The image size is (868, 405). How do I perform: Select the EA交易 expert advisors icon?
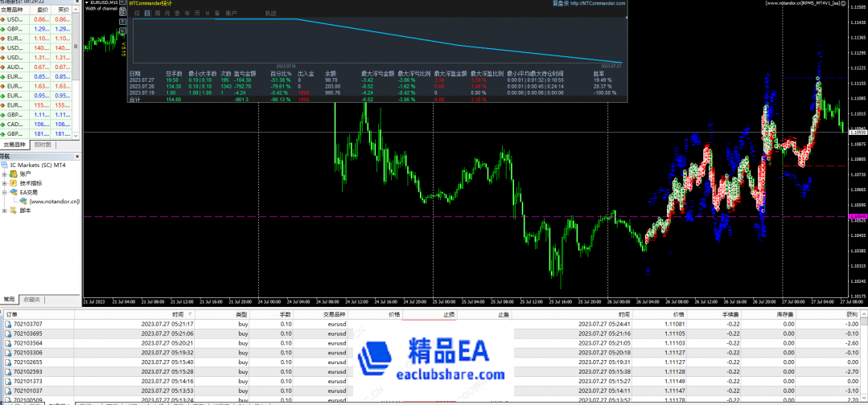click(x=14, y=192)
